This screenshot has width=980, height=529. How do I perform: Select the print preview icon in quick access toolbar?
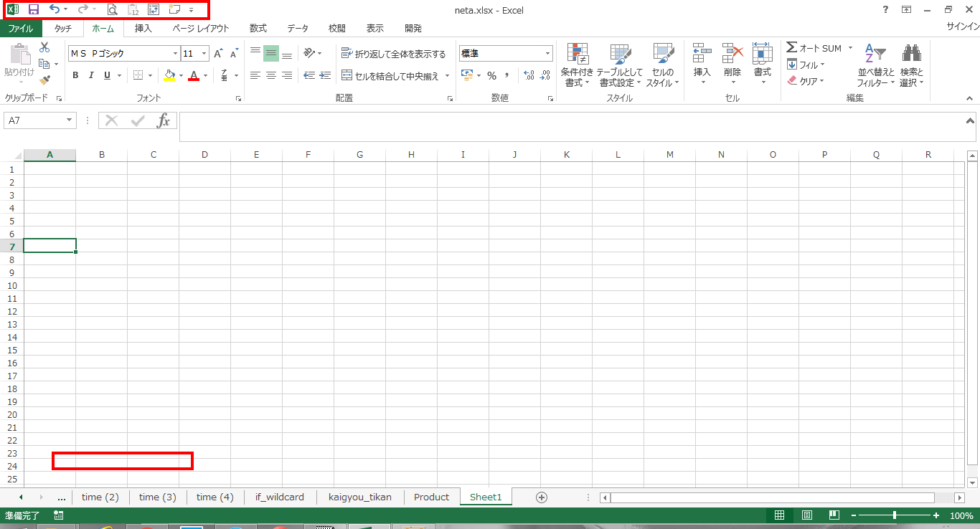[x=112, y=9]
